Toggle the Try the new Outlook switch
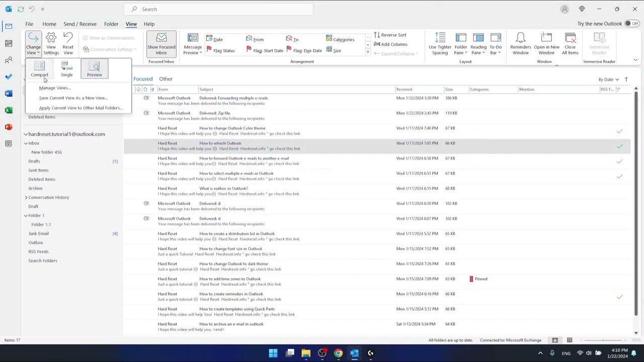This screenshot has width=644, height=362. (631, 24)
